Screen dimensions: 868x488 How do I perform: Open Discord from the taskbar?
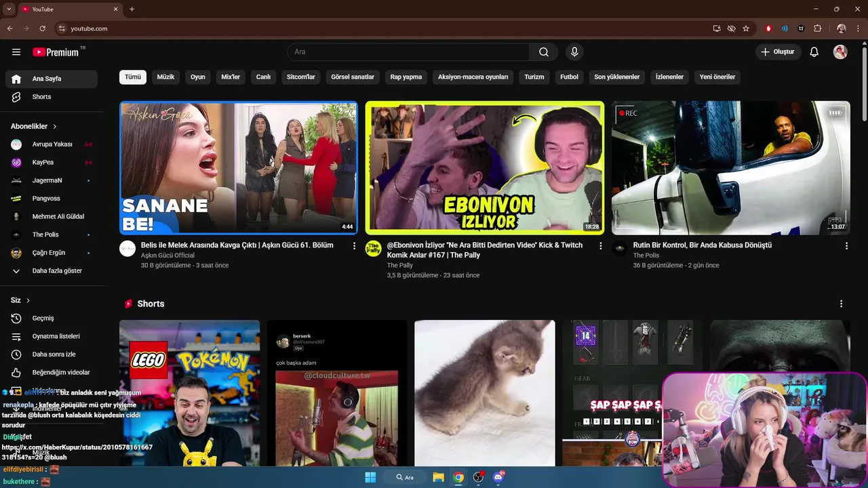(x=499, y=477)
